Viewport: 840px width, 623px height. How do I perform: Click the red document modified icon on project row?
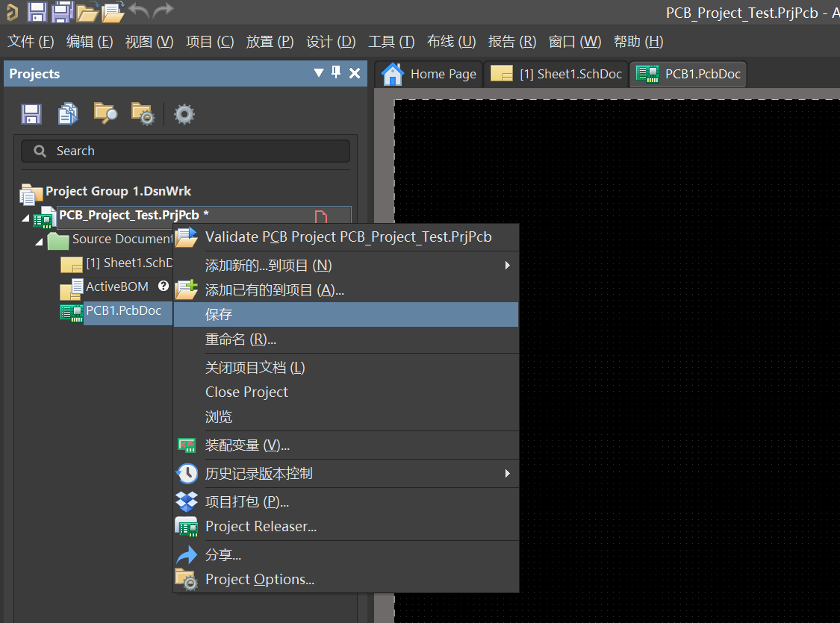point(321,216)
